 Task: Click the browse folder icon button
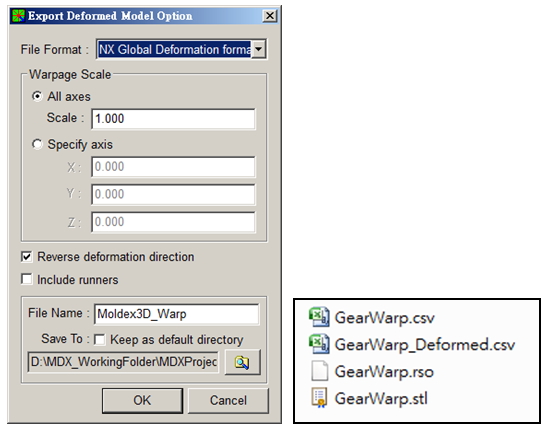(x=242, y=362)
